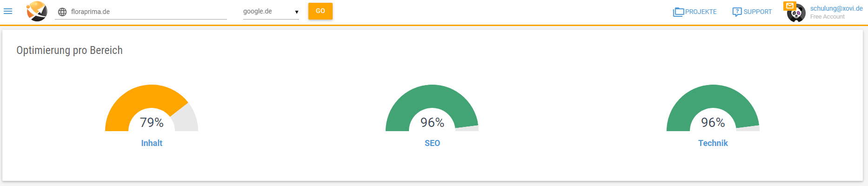Screen dimensions: 868x186
Task: Open the orange mail notification icon
Action: (x=790, y=6)
